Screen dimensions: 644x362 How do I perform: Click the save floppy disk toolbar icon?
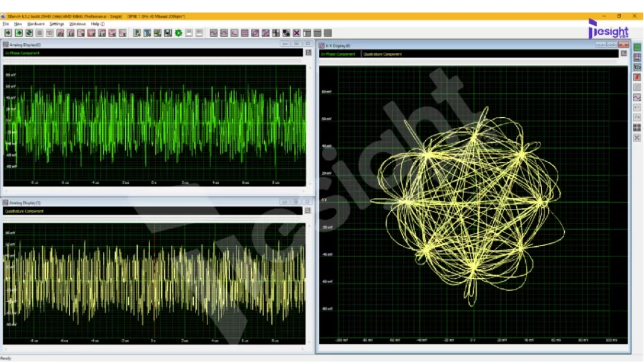pos(168,33)
